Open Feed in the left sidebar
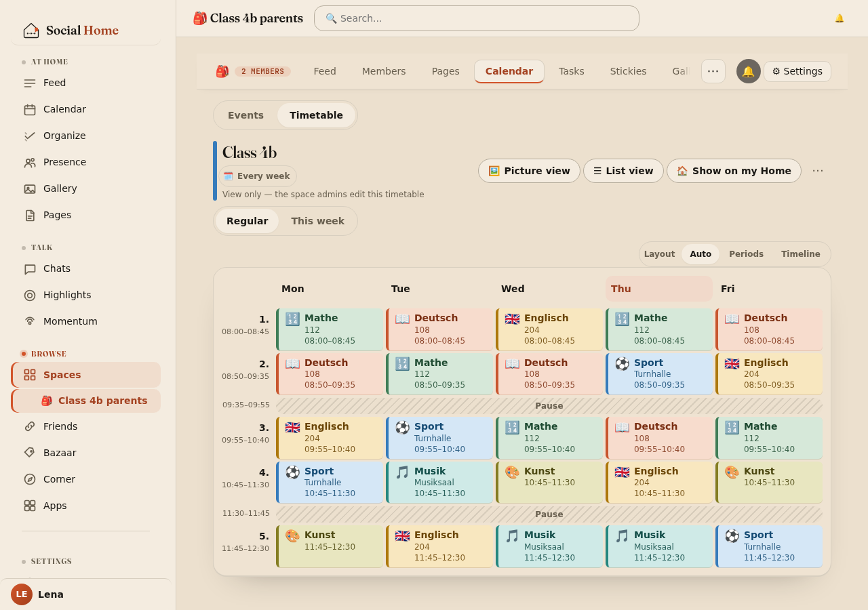Screen dimensions: 868x610 click(85, 83)
